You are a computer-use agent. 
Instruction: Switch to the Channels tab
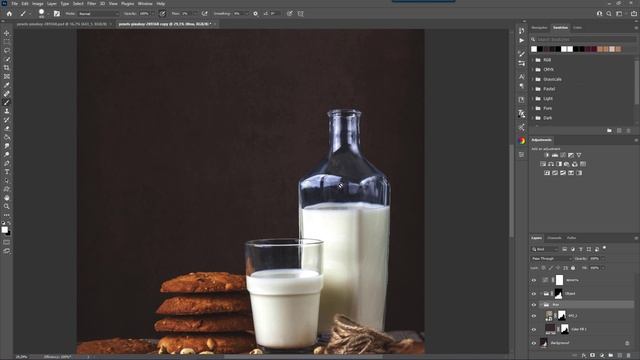coord(554,238)
